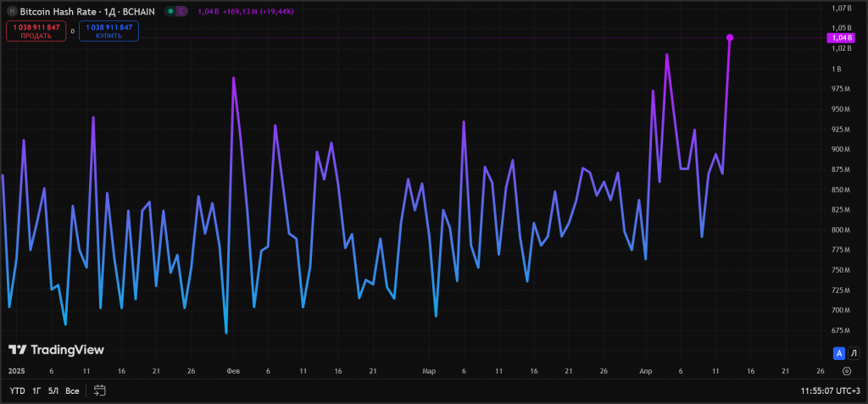868x404 pixels.
Task: Click the TradingView logo
Action: [56, 349]
